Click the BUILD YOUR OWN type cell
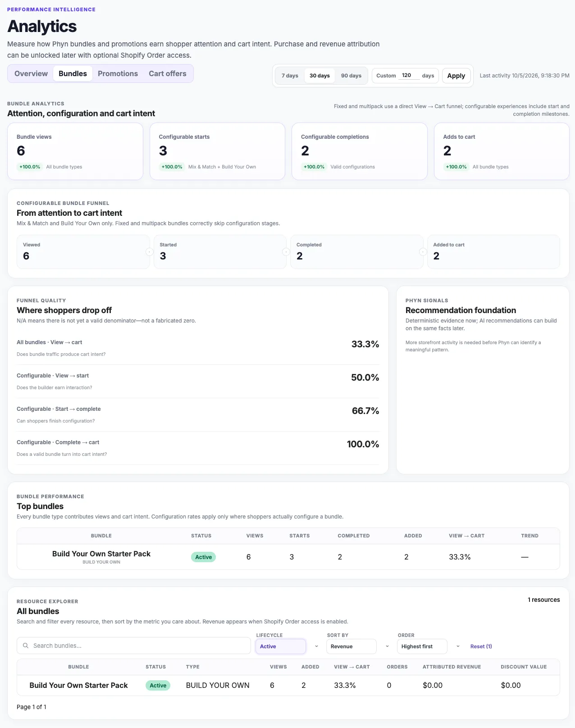This screenshot has height=728, width=575. tap(218, 685)
